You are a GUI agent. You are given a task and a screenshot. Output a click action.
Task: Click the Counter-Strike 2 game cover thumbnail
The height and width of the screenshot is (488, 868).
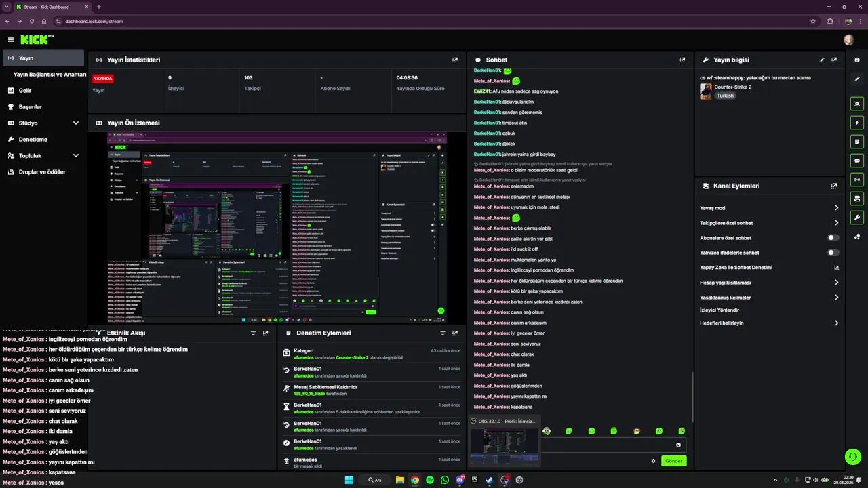[706, 91]
